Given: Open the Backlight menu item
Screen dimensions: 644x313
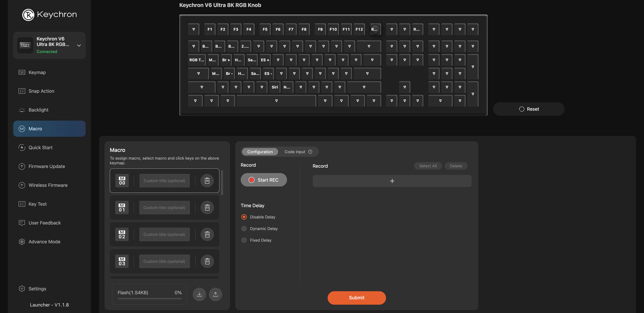Looking at the screenshot, I should coord(39,110).
